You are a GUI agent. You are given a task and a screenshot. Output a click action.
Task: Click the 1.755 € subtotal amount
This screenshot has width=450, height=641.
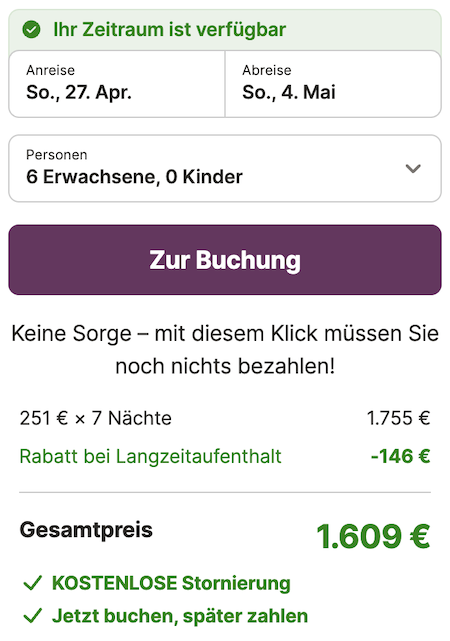pos(399,418)
